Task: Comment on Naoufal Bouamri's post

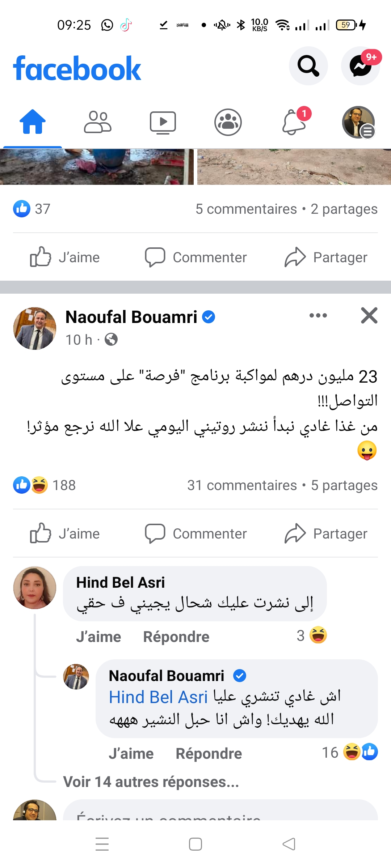Action: pyautogui.click(x=196, y=533)
